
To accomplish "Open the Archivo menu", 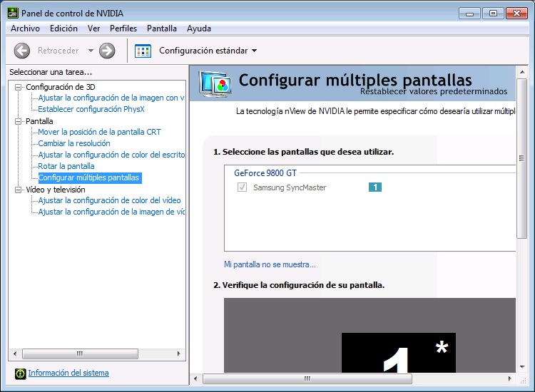I will coord(25,29).
